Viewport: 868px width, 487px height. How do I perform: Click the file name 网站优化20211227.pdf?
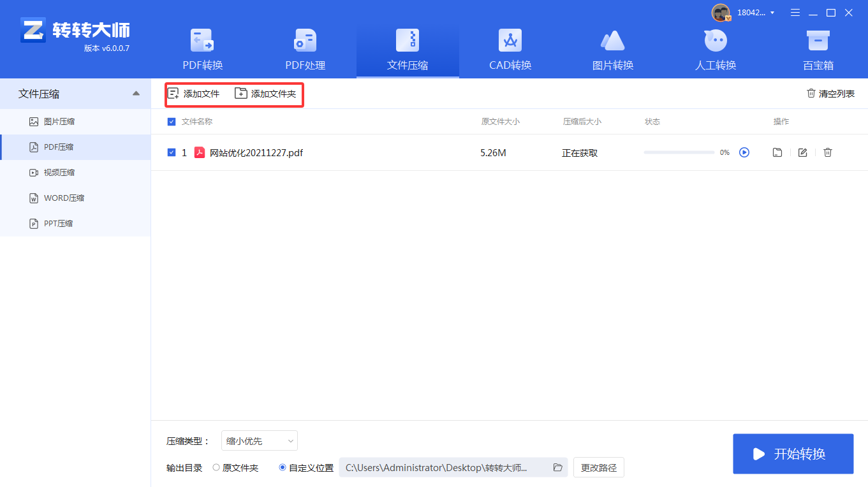[256, 152]
